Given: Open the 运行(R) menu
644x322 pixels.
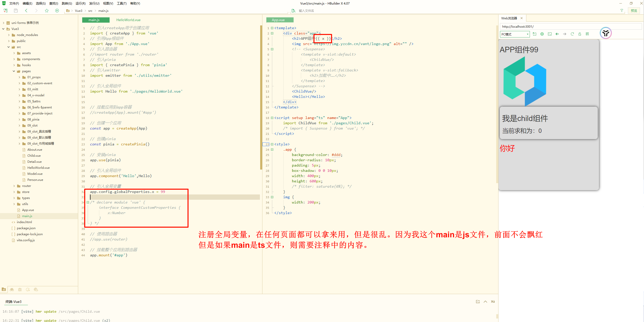Looking at the screenshot, I should (80, 4).
